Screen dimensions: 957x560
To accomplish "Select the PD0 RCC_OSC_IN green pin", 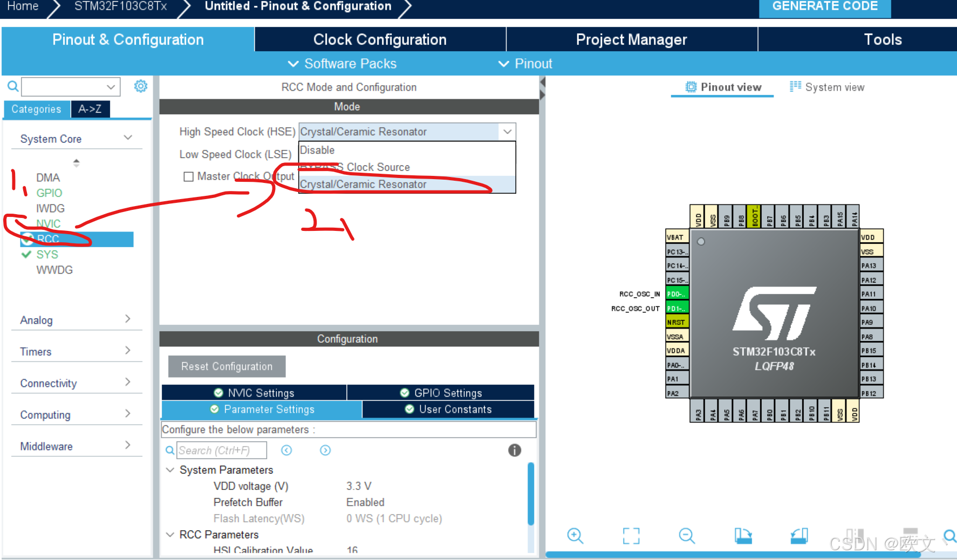I will click(677, 294).
